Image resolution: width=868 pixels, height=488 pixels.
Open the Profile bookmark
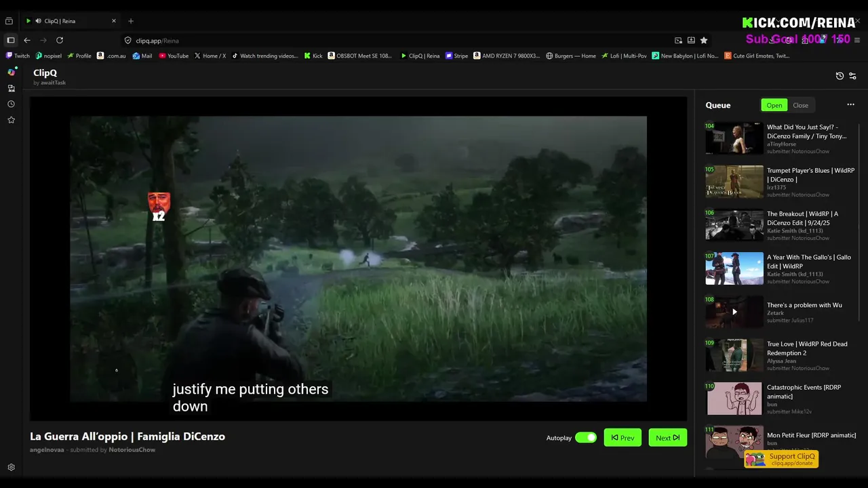[79, 56]
